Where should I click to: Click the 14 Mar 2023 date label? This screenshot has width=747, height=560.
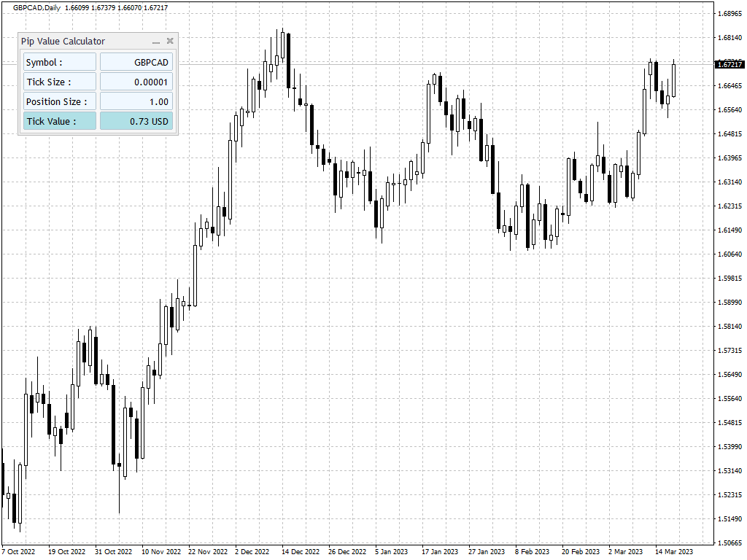click(x=673, y=551)
